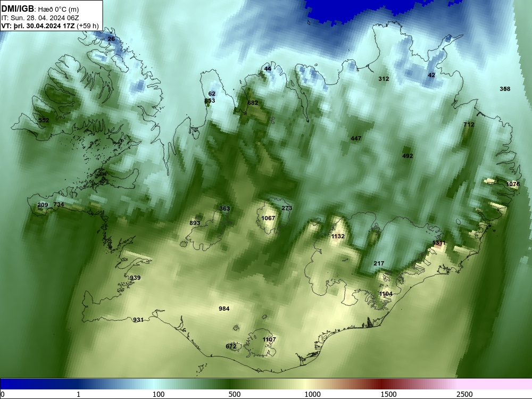The height and width of the screenshot is (399, 532).
Task: Click the map value 1132
Action: pyautogui.click(x=338, y=237)
